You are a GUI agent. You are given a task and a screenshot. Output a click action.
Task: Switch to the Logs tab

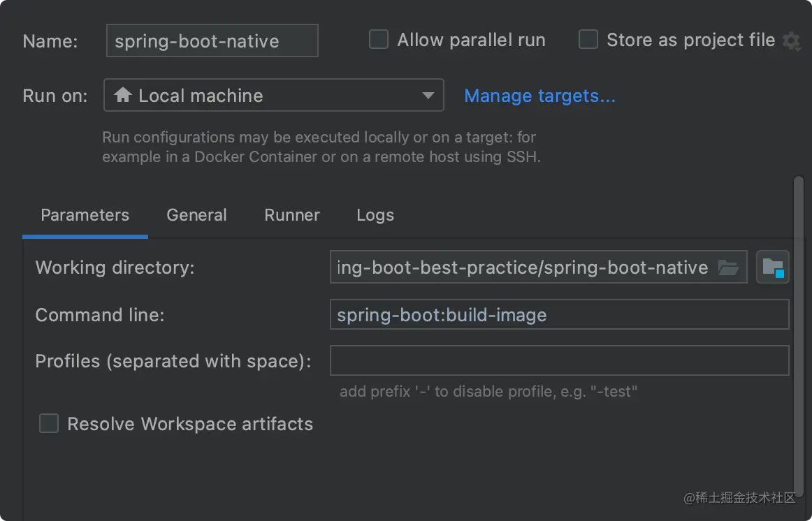[375, 215]
